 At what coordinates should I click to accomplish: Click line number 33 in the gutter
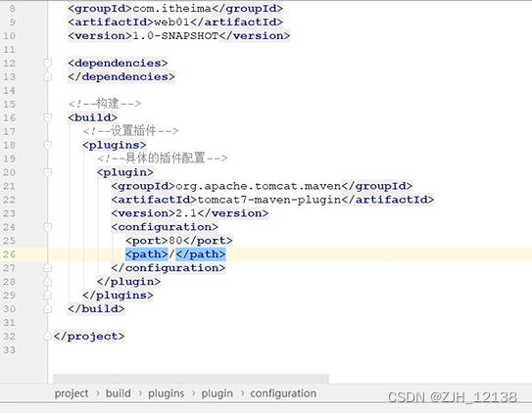point(10,349)
